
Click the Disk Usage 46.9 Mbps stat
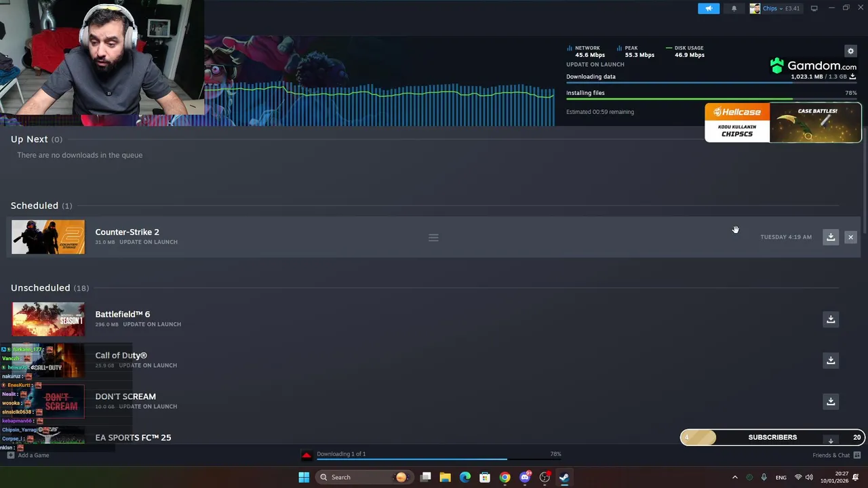click(686, 52)
